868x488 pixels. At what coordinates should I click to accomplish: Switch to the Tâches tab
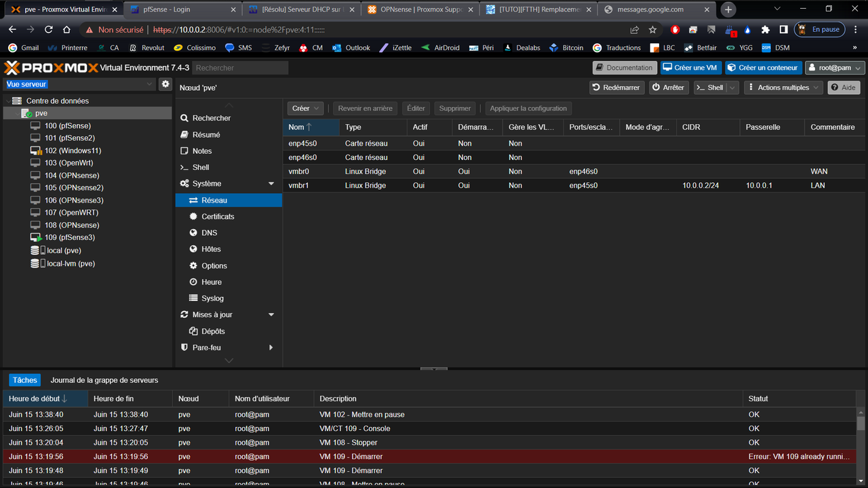click(25, 380)
